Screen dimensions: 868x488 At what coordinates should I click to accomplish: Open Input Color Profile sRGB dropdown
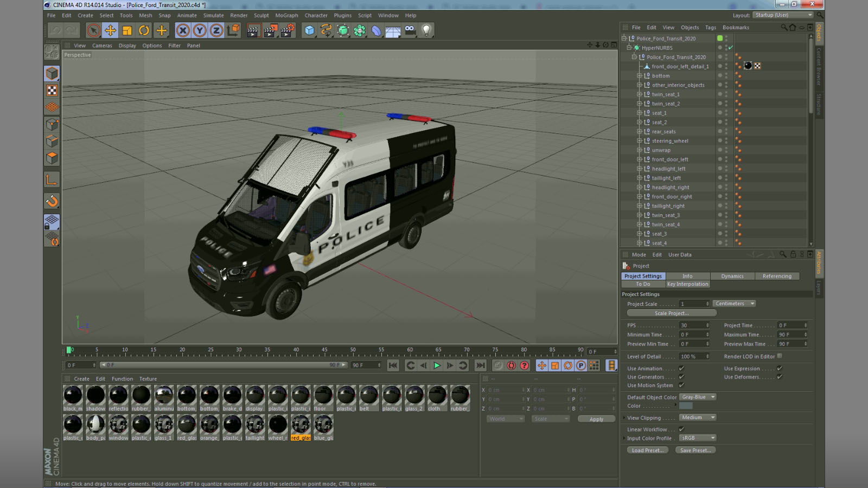point(699,438)
